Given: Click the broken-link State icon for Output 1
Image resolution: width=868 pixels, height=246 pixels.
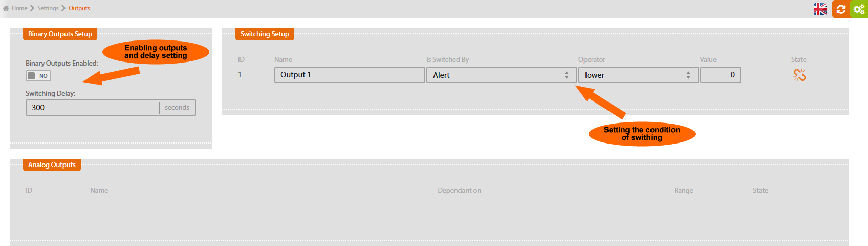Looking at the screenshot, I should coord(799,75).
